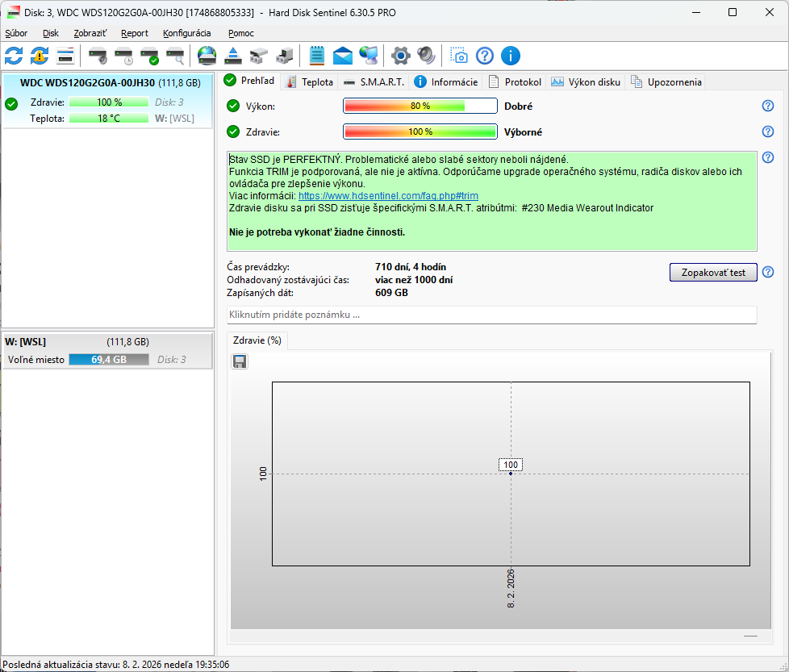Click the green check icon beside sidebar Zdravie
789x672 pixels.
click(11, 104)
